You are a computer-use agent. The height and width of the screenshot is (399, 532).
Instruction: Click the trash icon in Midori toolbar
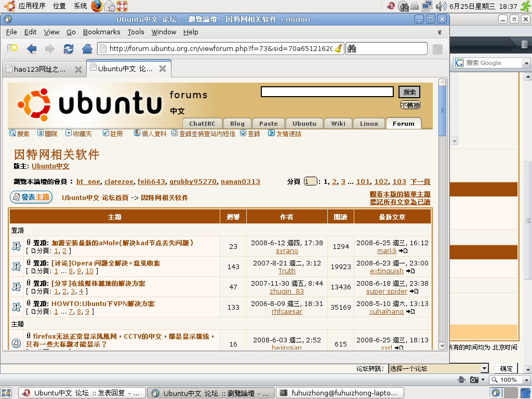(x=437, y=49)
